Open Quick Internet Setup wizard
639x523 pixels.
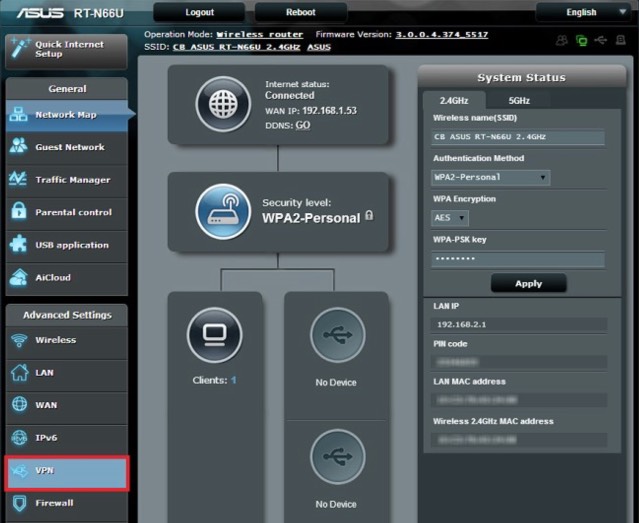[66, 51]
